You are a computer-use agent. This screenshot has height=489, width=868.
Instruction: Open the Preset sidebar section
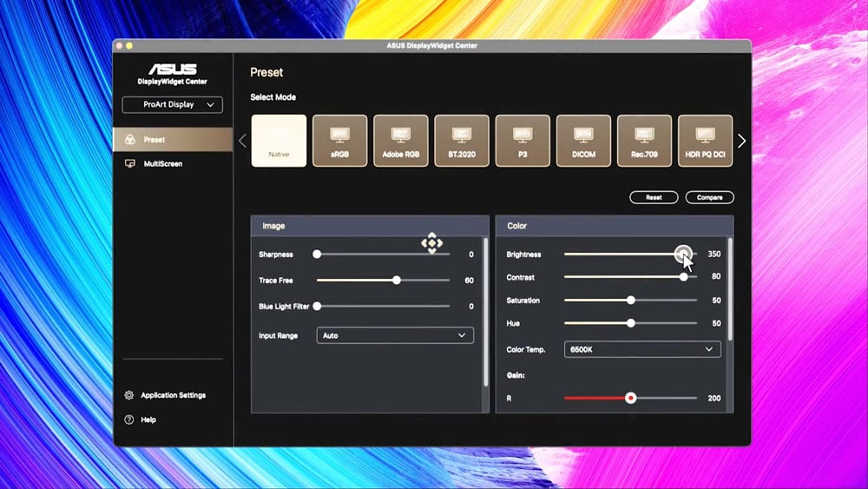point(173,140)
